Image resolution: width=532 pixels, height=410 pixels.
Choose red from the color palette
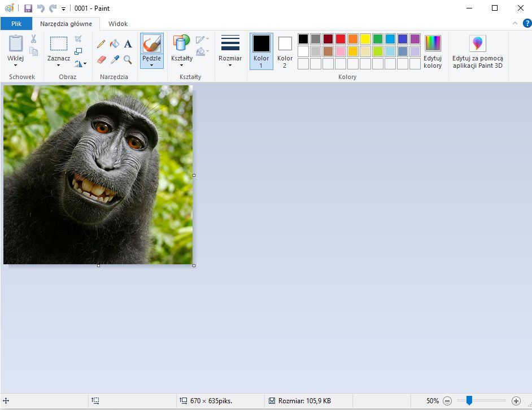click(x=341, y=39)
